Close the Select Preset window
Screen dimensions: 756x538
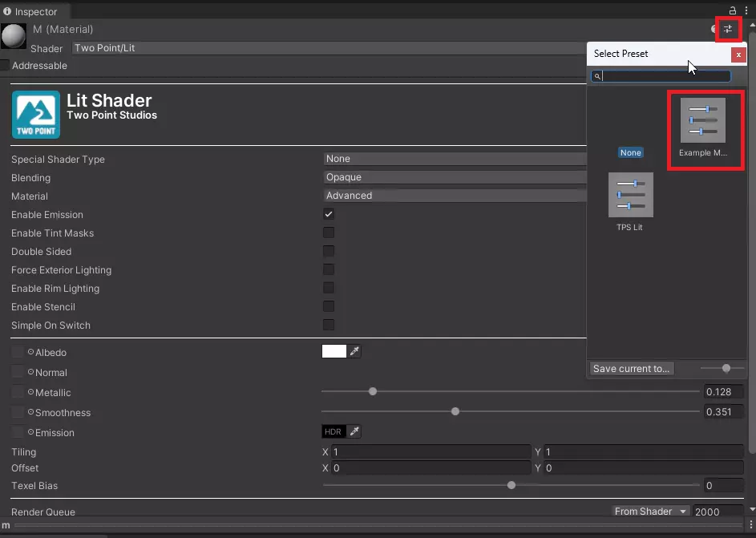pos(738,55)
